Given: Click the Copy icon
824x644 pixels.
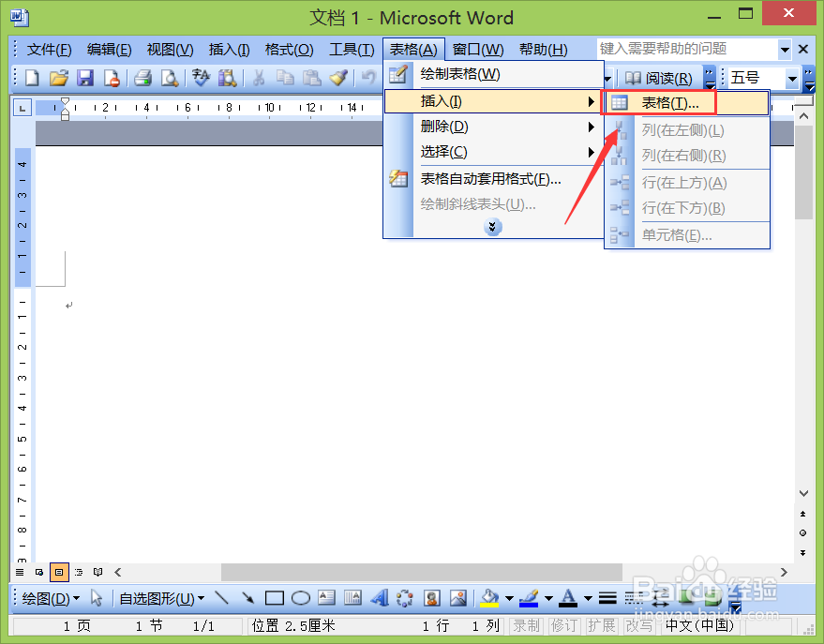Looking at the screenshot, I should click(x=285, y=78).
